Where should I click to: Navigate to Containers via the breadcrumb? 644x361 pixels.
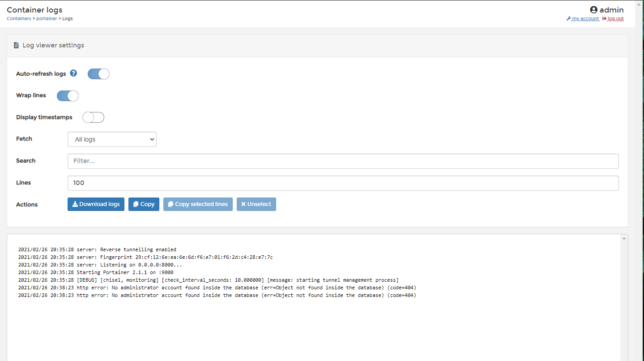[18, 18]
